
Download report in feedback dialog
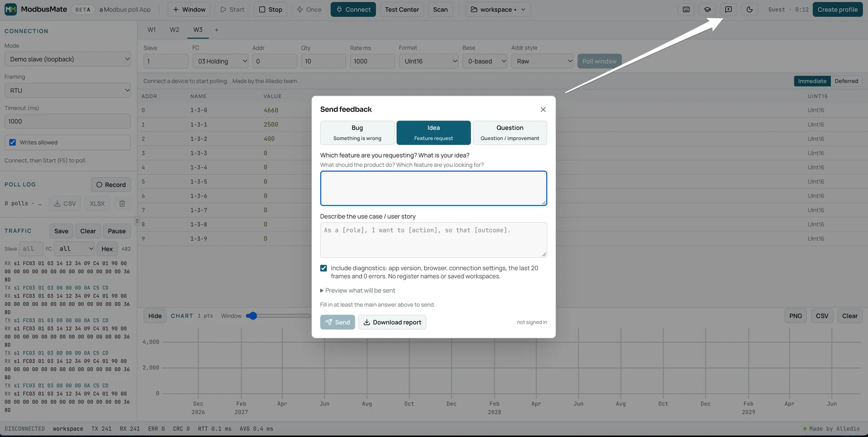click(392, 322)
